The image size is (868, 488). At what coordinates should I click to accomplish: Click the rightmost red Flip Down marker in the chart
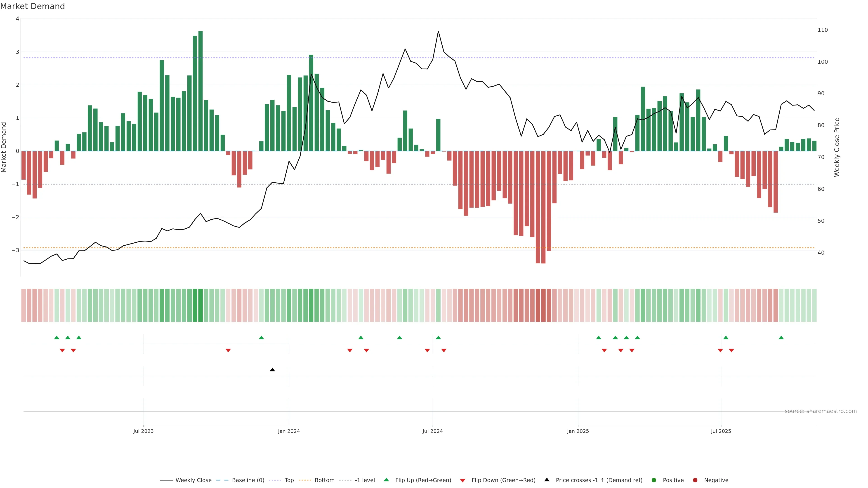click(x=731, y=351)
